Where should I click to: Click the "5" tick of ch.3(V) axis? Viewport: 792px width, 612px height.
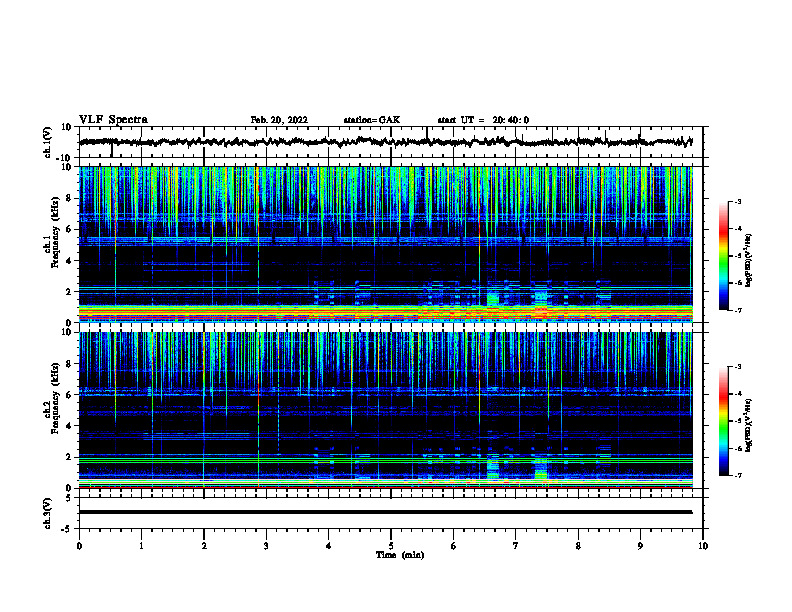[69, 498]
